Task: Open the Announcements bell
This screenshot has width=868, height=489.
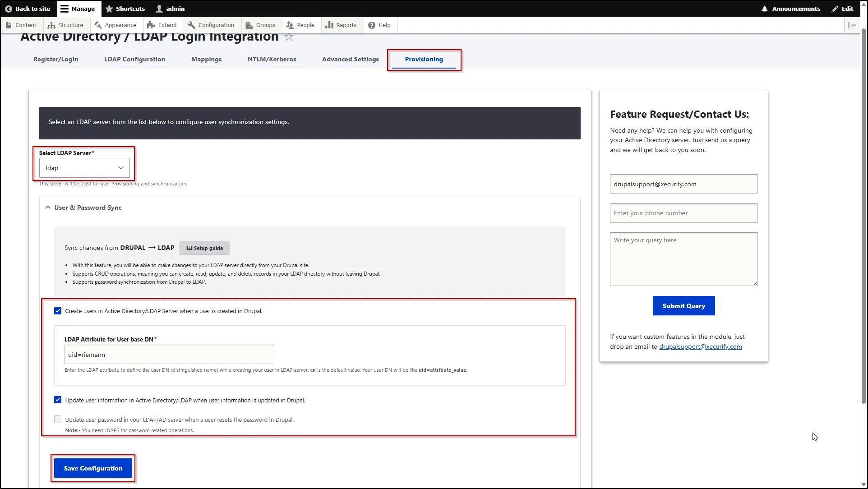Action: pyautogui.click(x=764, y=9)
